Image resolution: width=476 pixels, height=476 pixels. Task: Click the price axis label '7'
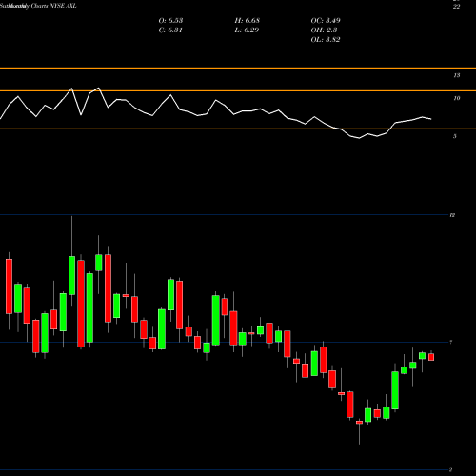(451, 342)
